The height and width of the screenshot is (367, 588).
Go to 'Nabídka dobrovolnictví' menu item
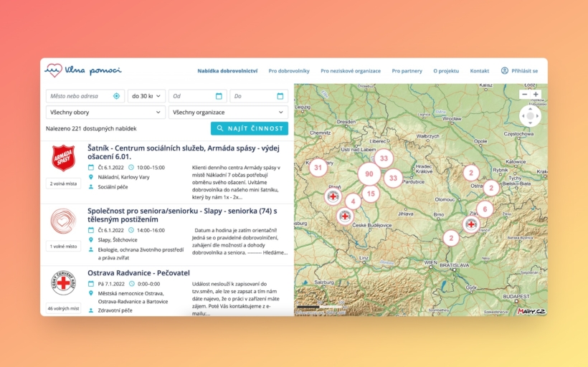click(x=227, y=71)
